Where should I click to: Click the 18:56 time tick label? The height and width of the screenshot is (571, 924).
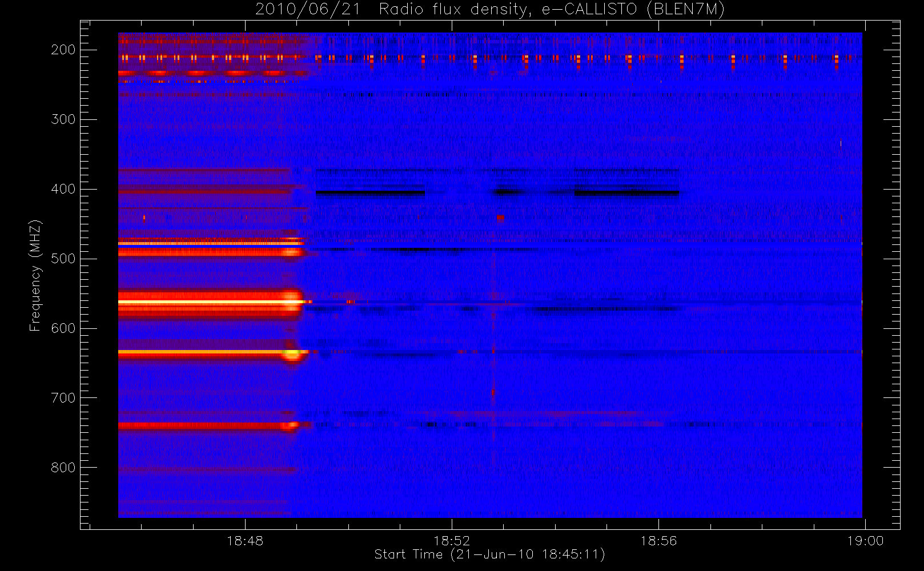pyautogui.click(x=658, y=541)
